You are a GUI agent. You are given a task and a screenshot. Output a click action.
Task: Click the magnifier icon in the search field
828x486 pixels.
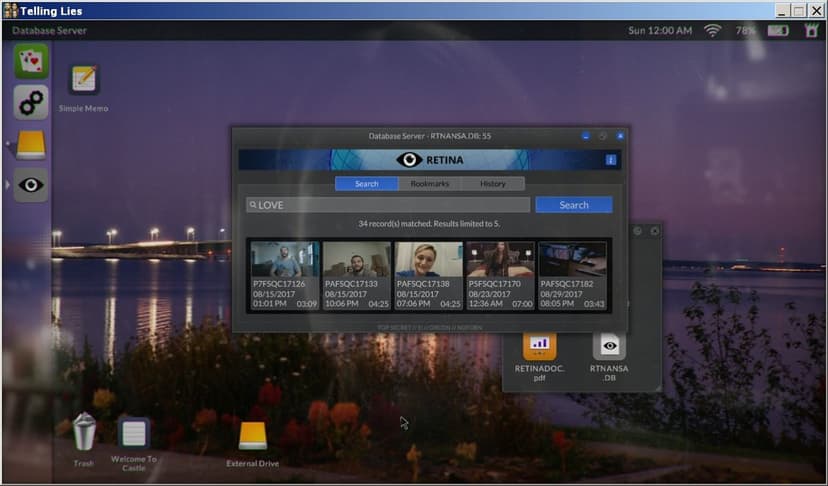[253, 205]
